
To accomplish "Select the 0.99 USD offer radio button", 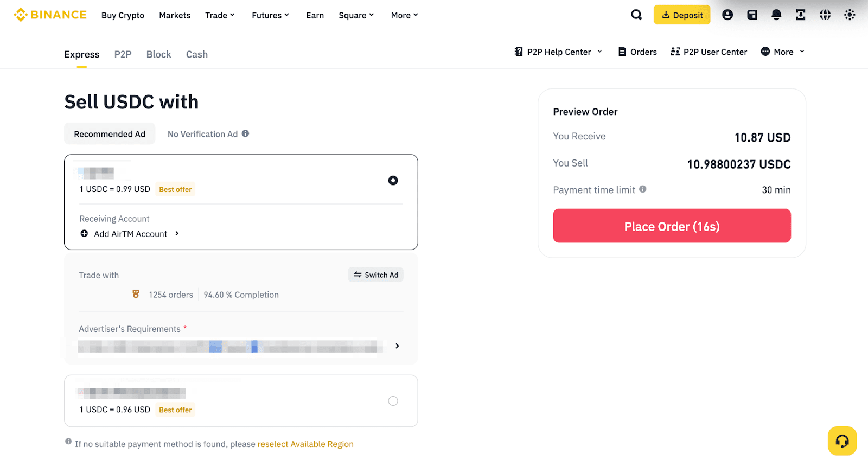I will 393,181.
